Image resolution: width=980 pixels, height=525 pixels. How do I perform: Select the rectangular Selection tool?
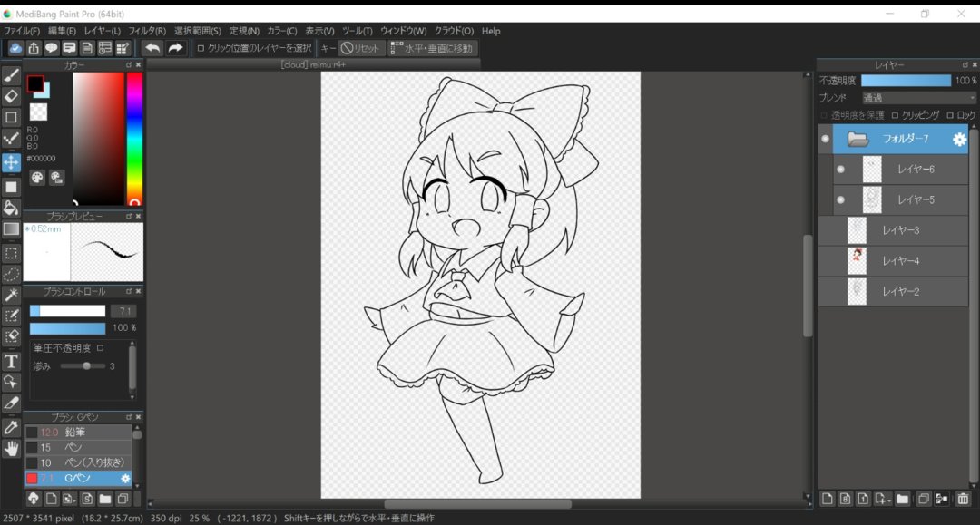click(11, 253)
